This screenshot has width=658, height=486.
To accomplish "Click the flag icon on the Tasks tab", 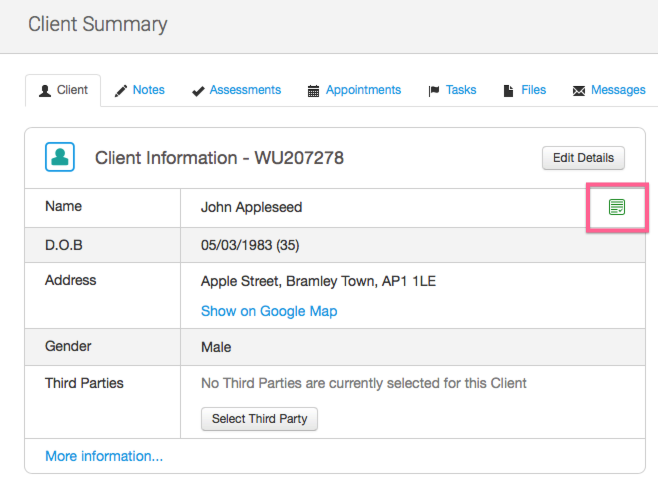I will point(434,91).
